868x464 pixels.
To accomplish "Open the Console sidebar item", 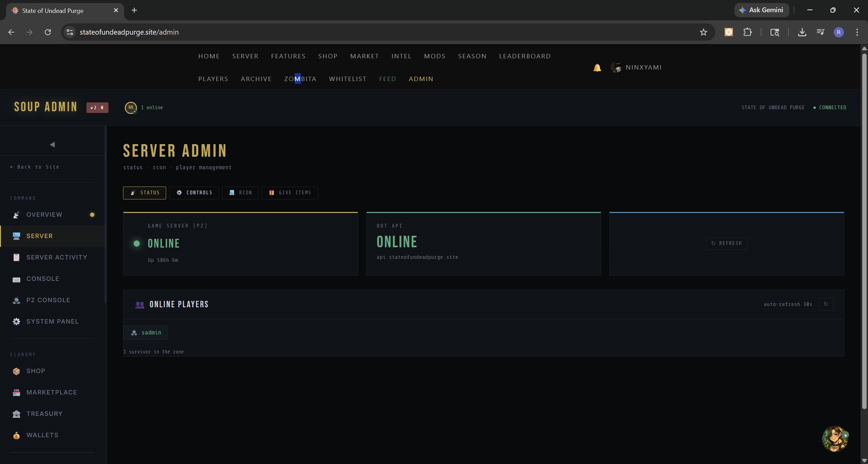I will [x=52, y=279].
